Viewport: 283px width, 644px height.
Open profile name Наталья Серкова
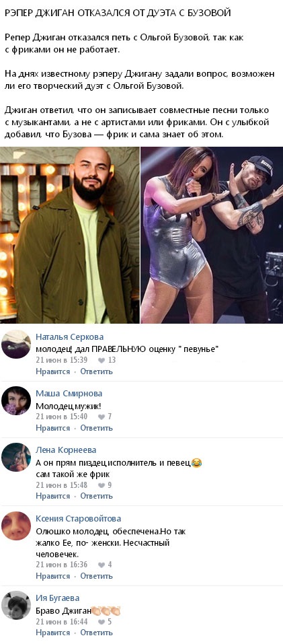69,337
